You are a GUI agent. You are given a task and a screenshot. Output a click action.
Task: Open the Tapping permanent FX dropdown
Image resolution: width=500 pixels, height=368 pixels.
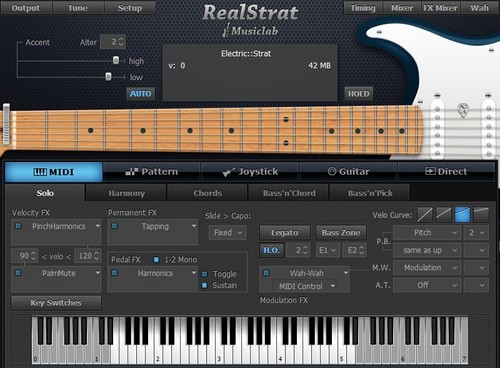tap(194, 226)
